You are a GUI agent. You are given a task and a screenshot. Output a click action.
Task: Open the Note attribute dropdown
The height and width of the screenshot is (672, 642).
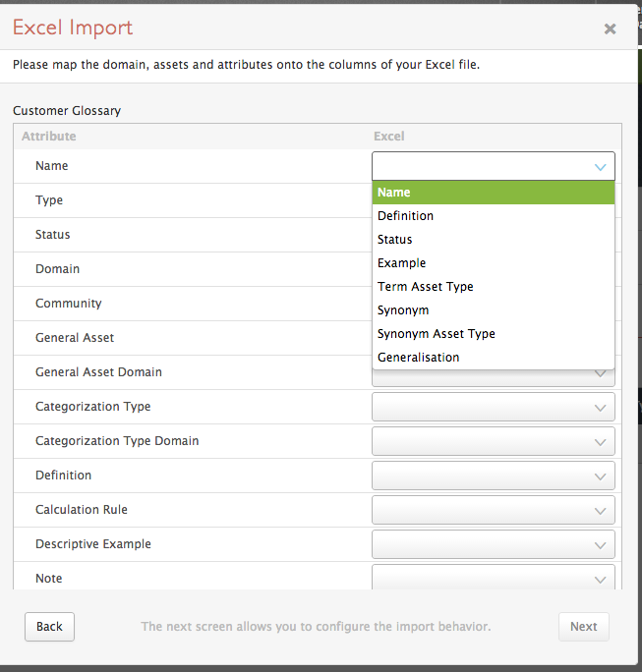[494, 578]
